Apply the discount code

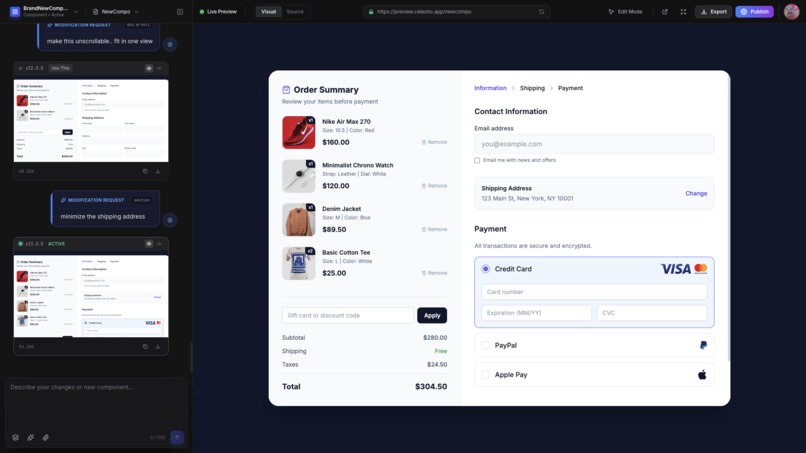pos(432,315)
